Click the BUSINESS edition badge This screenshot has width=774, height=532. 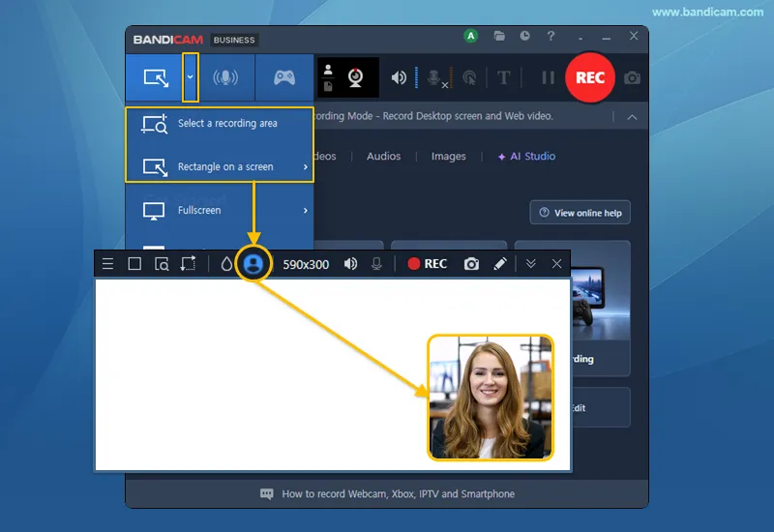click(234, 40)
